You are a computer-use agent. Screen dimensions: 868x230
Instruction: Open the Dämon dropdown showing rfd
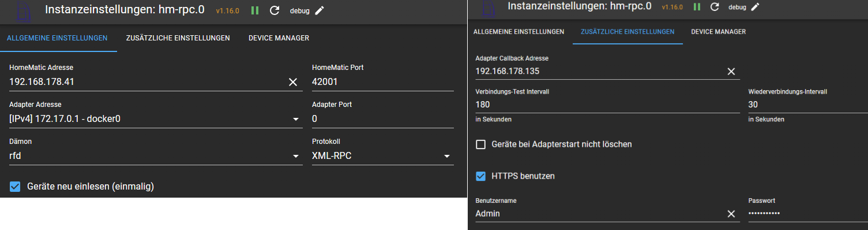pyautogui.click(x=156, y=155)
